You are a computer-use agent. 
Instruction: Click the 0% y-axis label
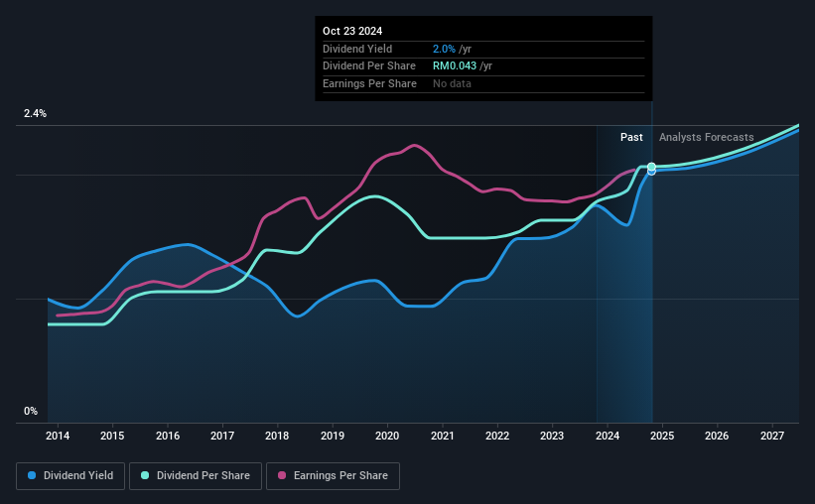coord(31,411)
